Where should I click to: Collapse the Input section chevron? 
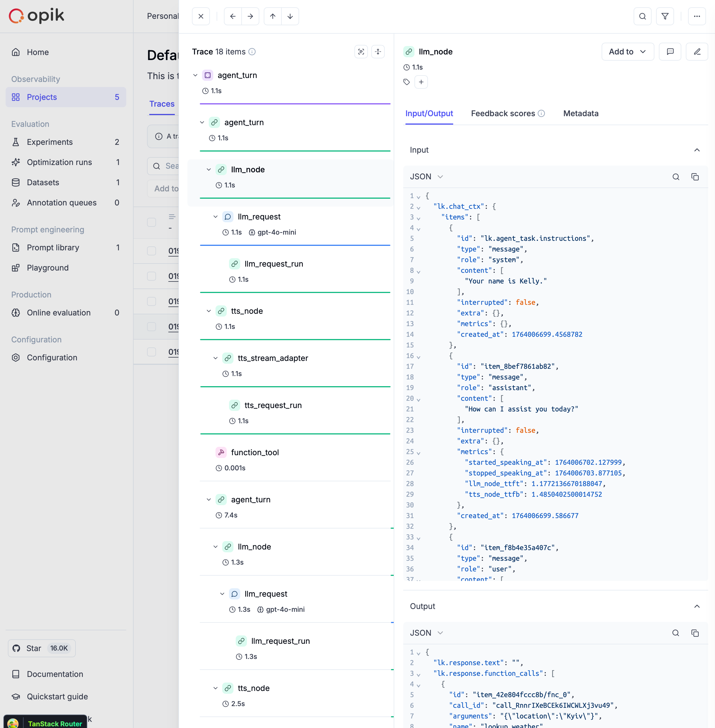pos(696,150)
